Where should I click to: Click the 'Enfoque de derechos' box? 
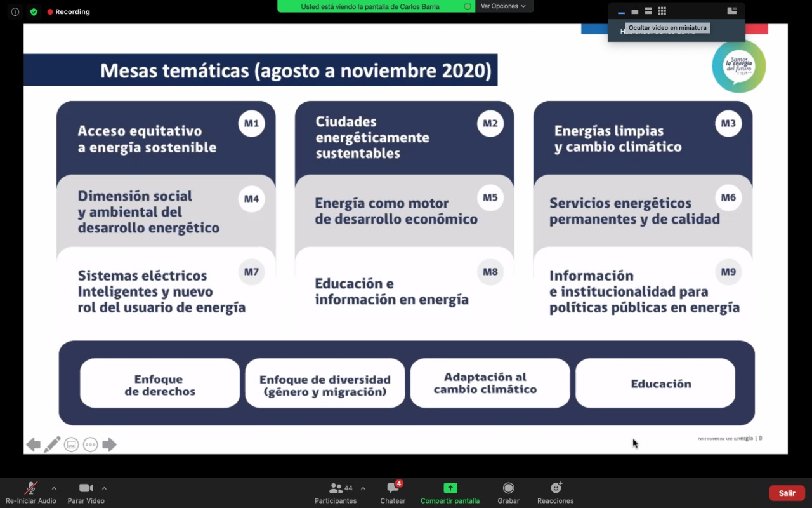160,383
